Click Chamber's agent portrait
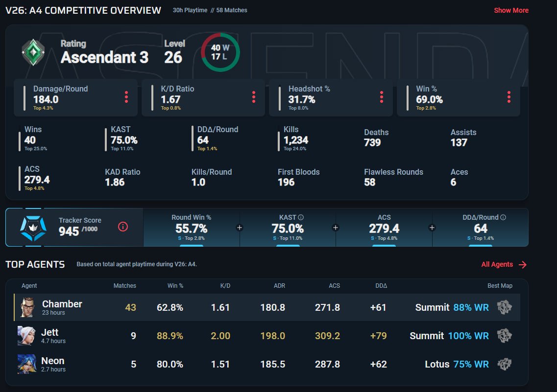This screenshot has height=392, width=557. click(x=27, y=307)
